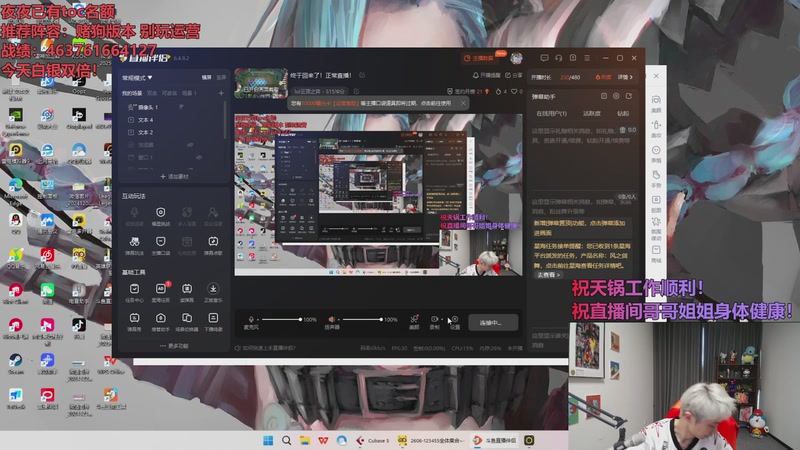The height and width of the screenshot is (450, 800).
Task: Open the Windows Start menu
Action: [268, 440]
